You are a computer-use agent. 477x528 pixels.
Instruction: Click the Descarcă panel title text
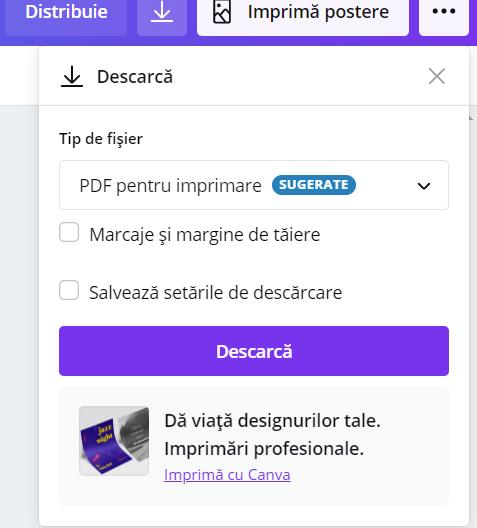pyautogui.click(x=135, y=77)
